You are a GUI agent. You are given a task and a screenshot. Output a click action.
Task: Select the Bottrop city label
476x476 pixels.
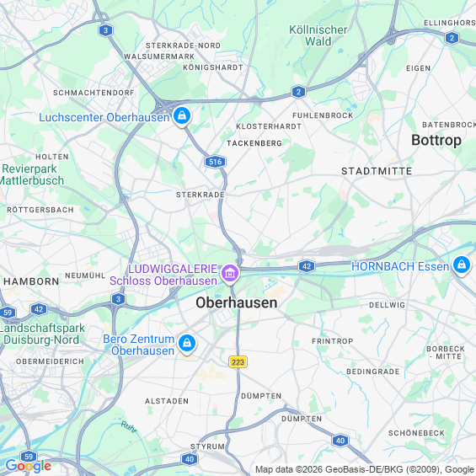click(436, 140)
